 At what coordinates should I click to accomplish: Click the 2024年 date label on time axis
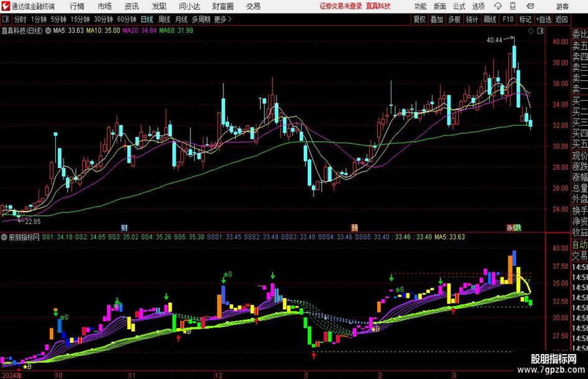pyautogui.click(x=12, y=375)
